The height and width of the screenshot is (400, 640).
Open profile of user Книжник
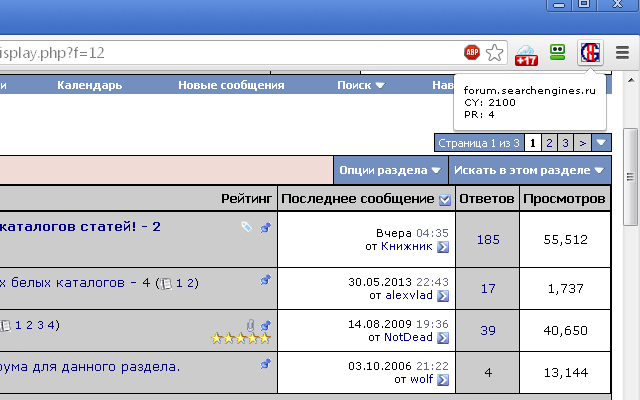click(x=407, y=246)
